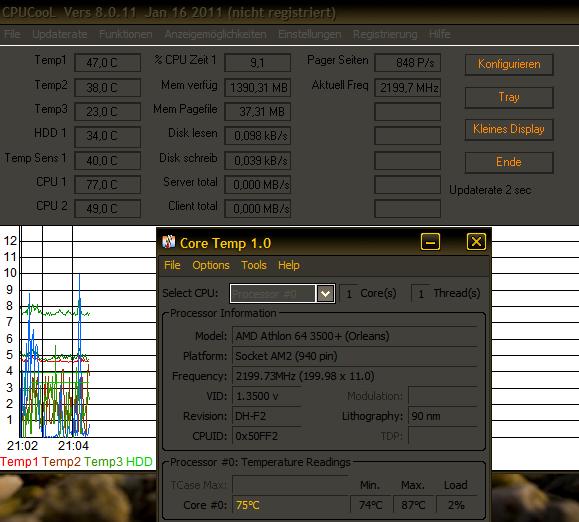Click the Model field AMD Athlon 64 3500+
The image size is (579, 522).
(355, 336)
